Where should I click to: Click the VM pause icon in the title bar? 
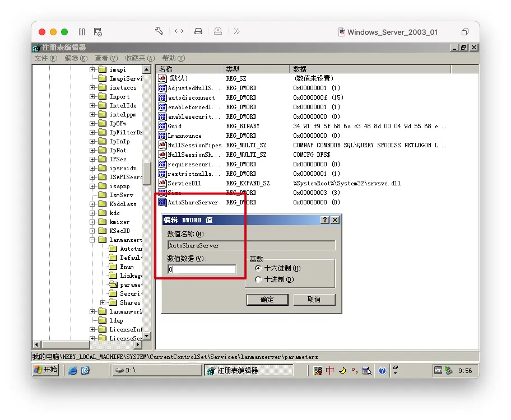(82, 32)
